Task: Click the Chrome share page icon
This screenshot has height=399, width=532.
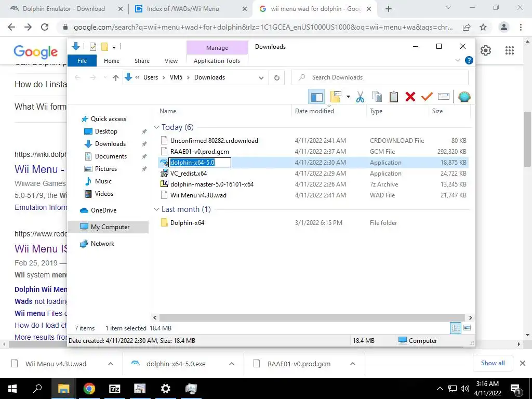Action: pos(467,27)
